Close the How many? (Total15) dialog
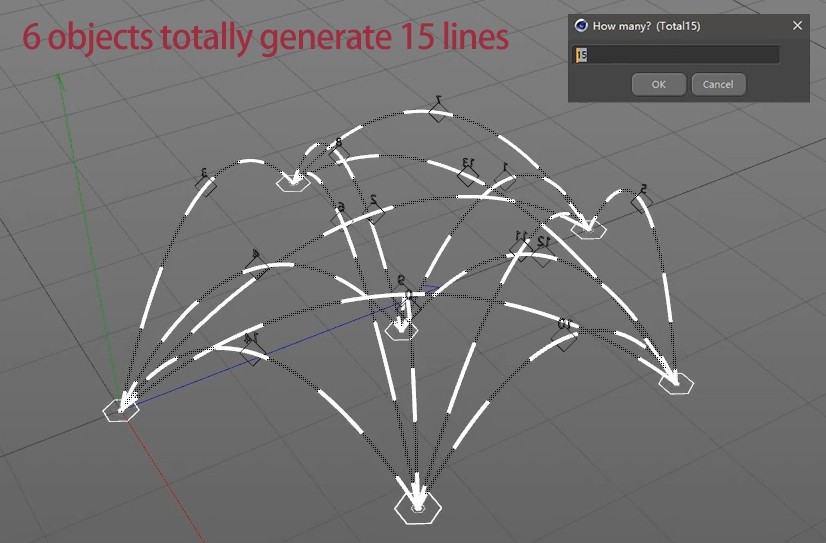The width and height of the screenshot is (826, 543). 798,25
